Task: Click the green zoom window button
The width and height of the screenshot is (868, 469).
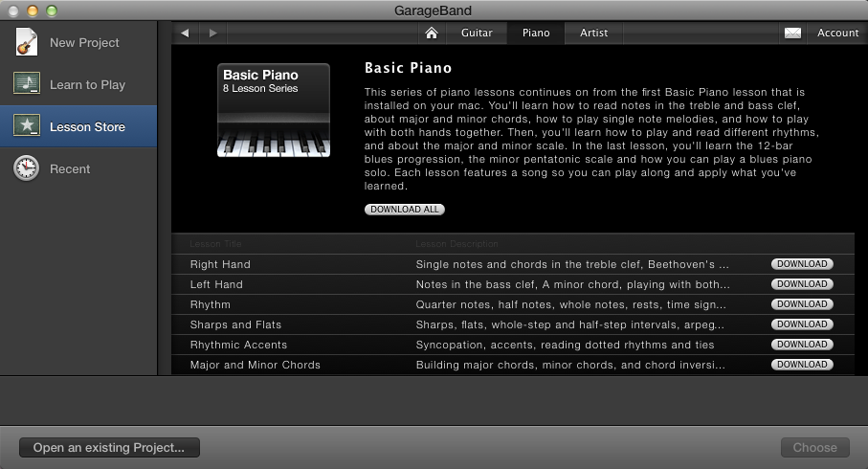Action: click(52, 11)
